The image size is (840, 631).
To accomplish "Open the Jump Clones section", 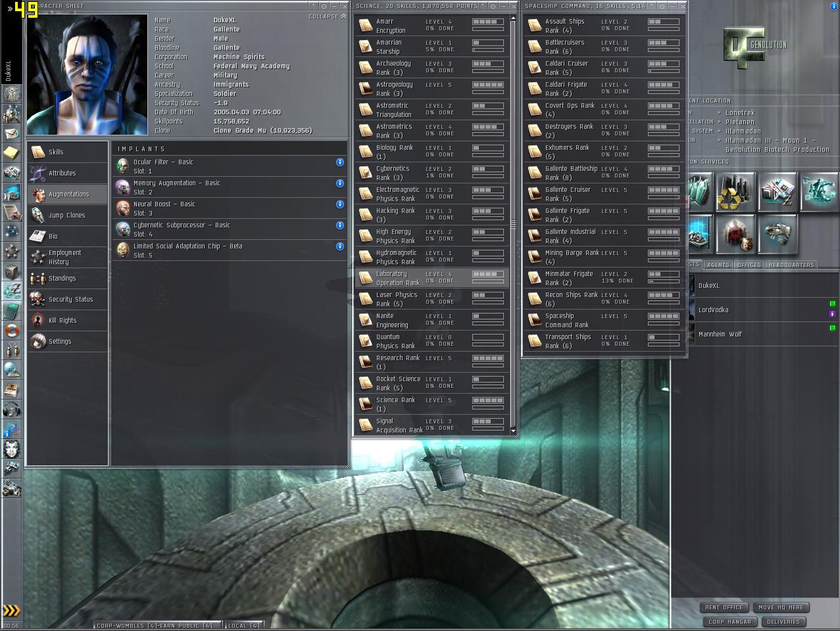I will coord(67,215).
